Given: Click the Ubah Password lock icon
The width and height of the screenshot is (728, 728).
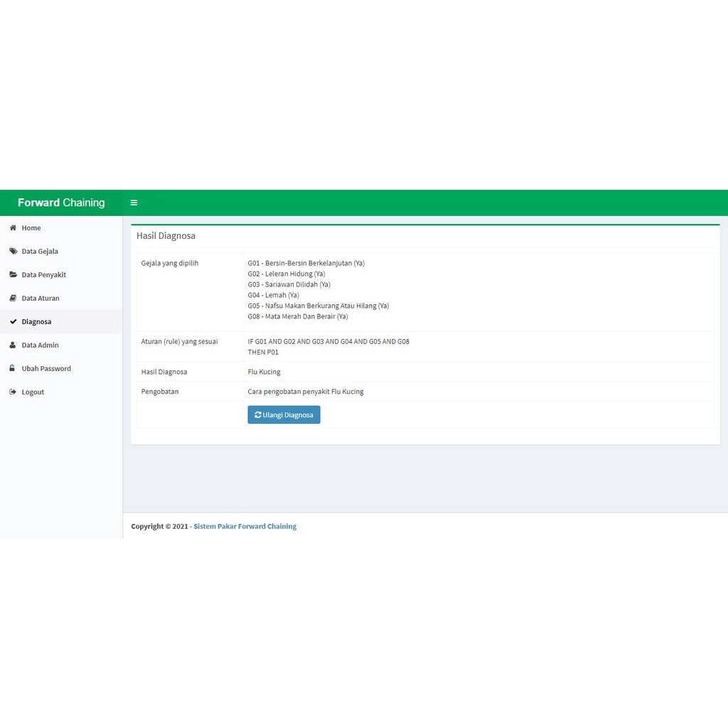Looking at the screenshot, I should point(13,368).
